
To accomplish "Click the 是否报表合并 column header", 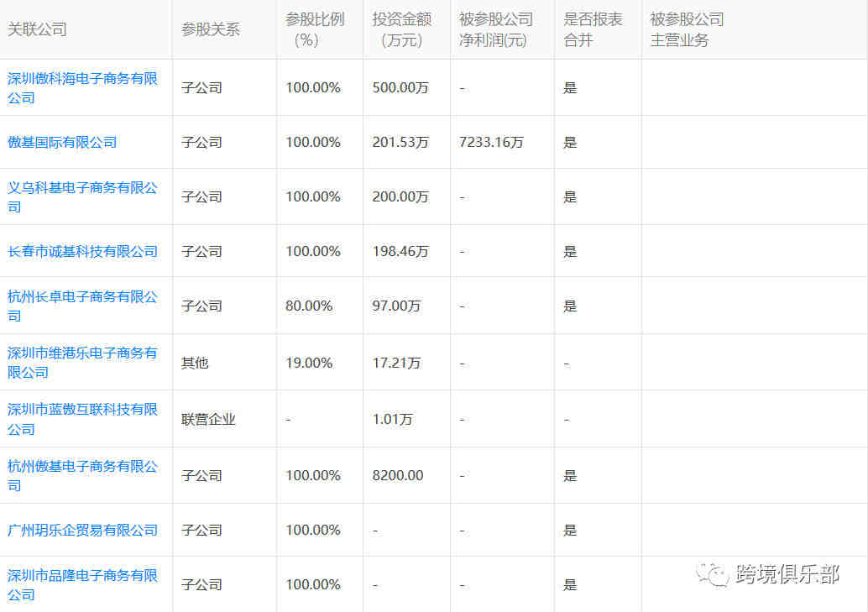I will [x=593, y=29].
